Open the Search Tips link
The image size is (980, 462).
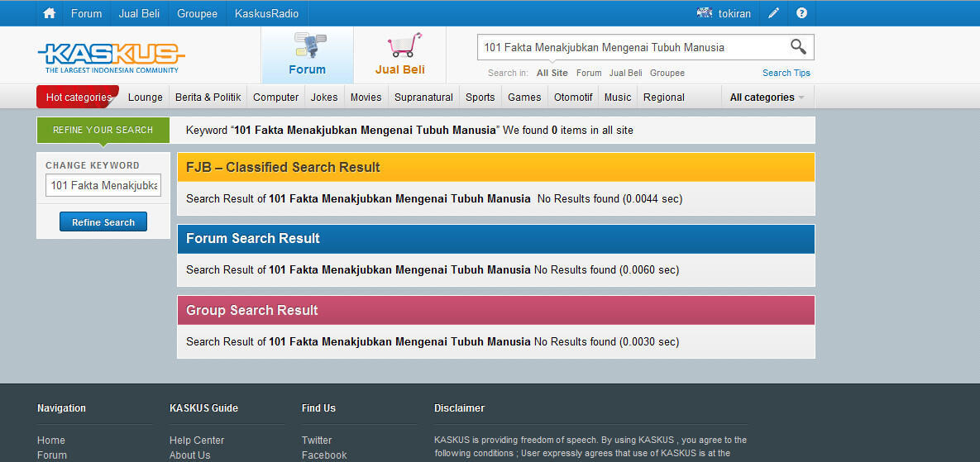click(x=786, y=73)
